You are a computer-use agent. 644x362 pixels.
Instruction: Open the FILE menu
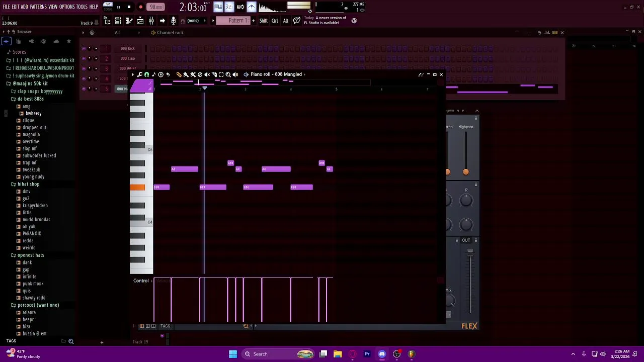tap(6, 7)
